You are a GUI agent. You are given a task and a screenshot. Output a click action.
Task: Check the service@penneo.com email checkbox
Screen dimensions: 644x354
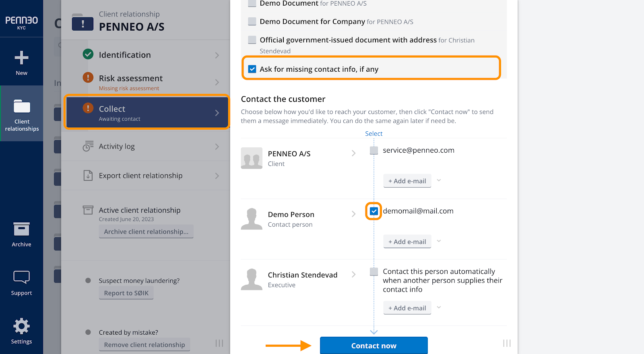point(374,150)
